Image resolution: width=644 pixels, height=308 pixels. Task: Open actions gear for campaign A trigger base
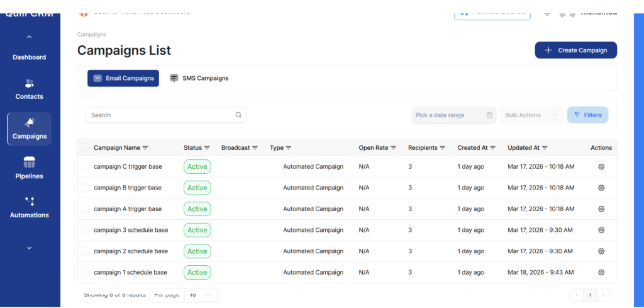point(601,209)
